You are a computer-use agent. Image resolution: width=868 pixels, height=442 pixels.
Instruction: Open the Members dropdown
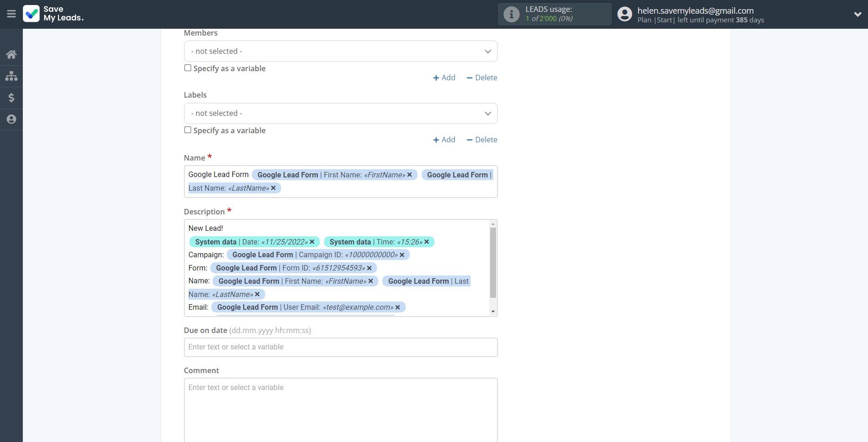point(340,51)
